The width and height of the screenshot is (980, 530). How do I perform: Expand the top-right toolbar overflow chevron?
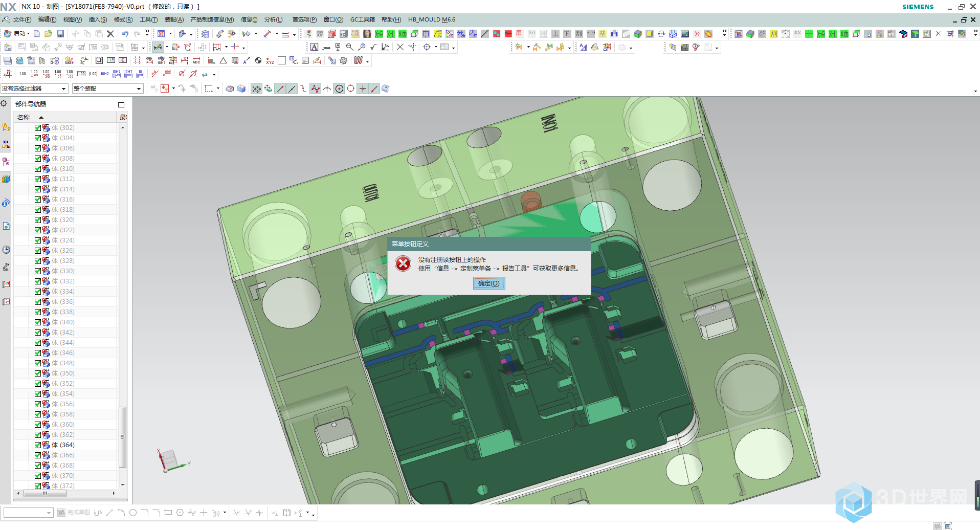(975, 33)
